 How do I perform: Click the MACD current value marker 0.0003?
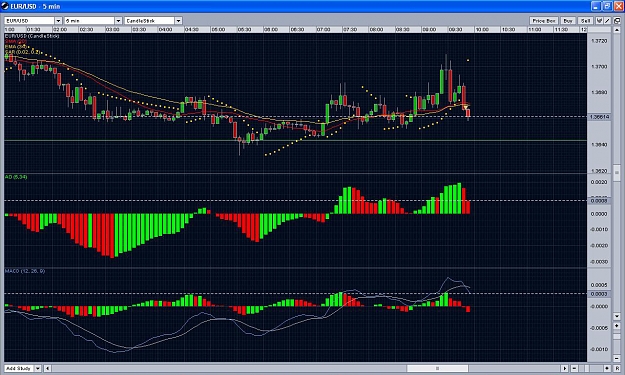(599, 294)
